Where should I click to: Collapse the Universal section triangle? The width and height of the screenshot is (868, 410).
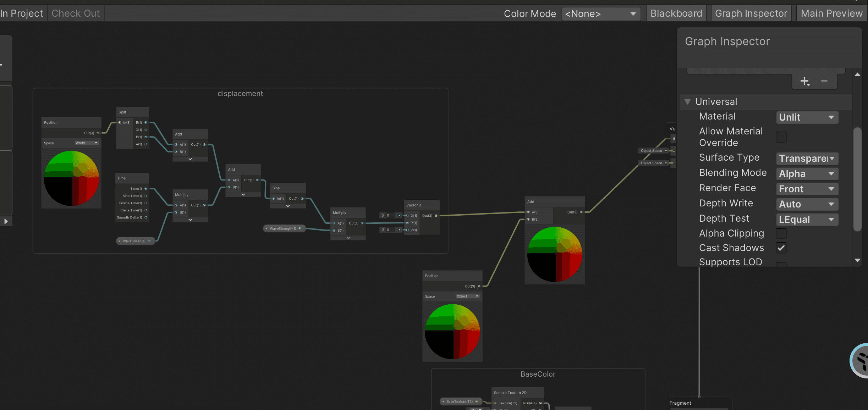(x=687, y=102)
